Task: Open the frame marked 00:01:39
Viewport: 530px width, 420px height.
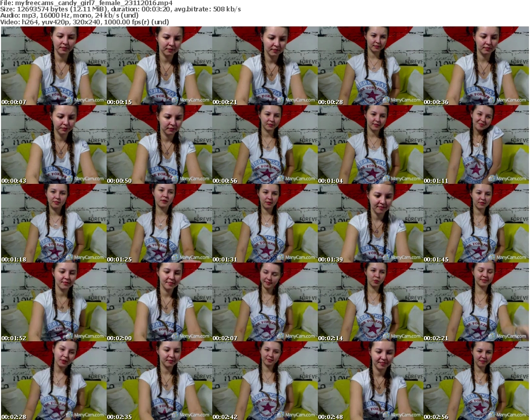Action: click(371, 223)
